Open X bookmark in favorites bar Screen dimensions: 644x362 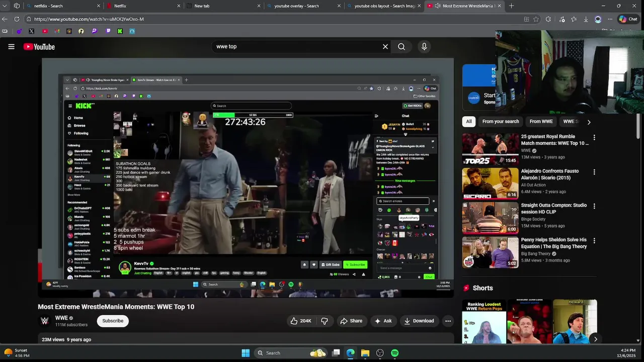31,31
